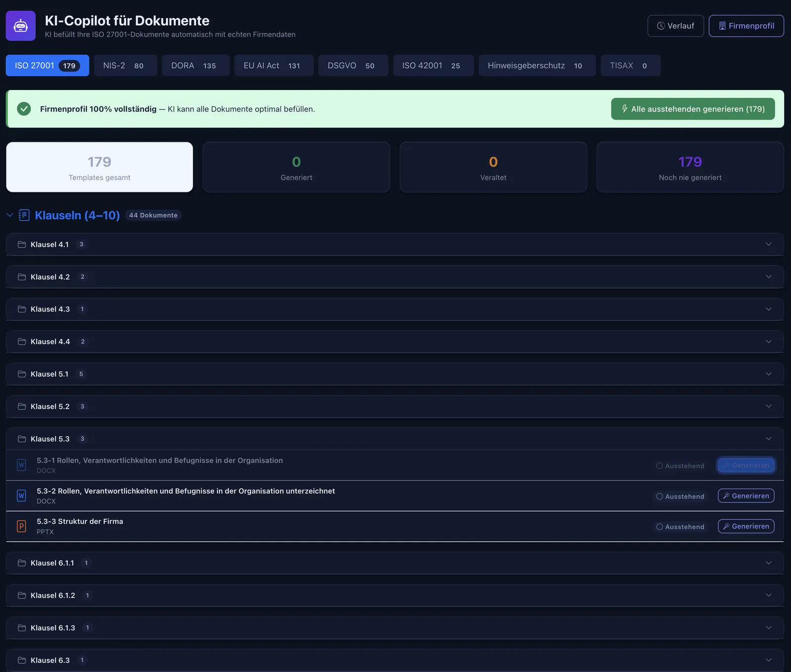Viewport: 791px width, 672px height.
Task: Switch to the NIS-2 tab
Action: (126, 65)
